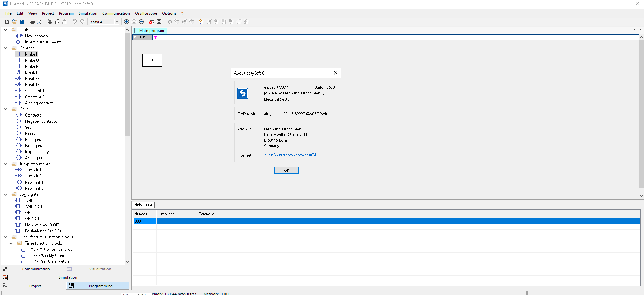Open existing project folder icon

point(15,22)
